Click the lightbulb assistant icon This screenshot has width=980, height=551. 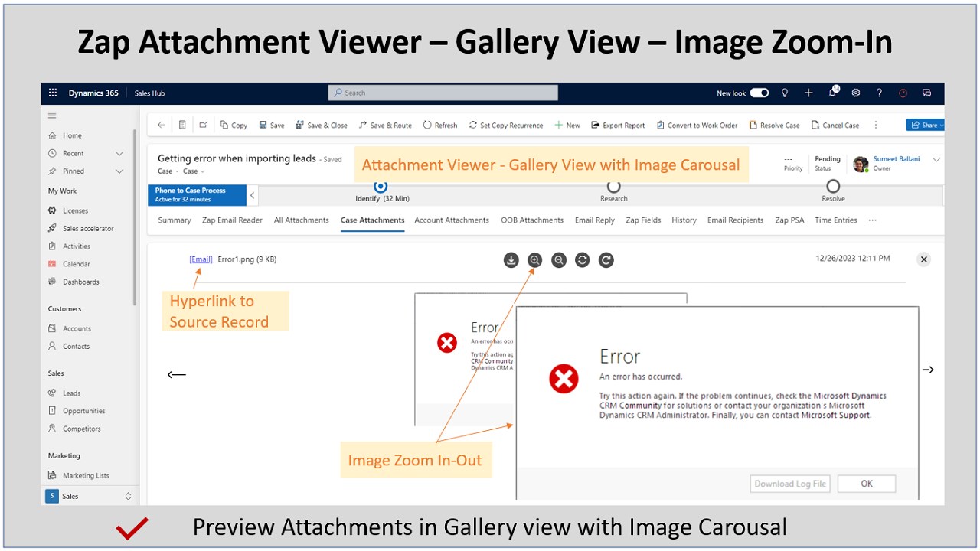tap(785, 93)
